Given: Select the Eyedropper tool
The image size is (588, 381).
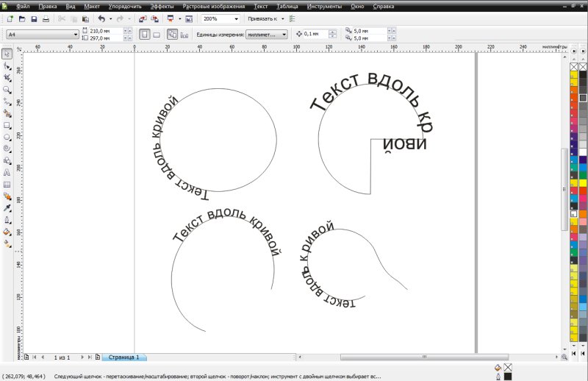Looking at the screenshot, I should point(7,207).
